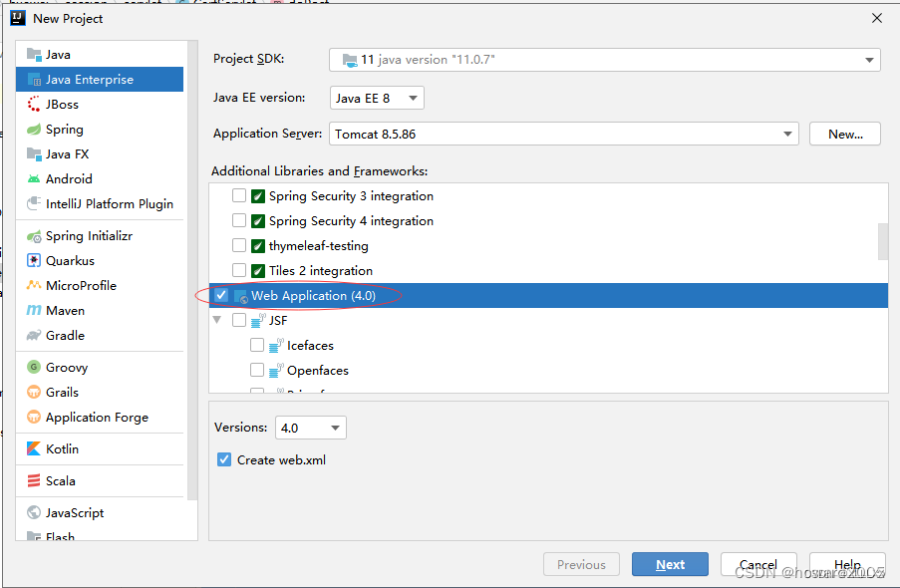The width and height of the screenshot is (900, 588).
Task: Open the Project SDK dropdown
Action: (604, 60)
